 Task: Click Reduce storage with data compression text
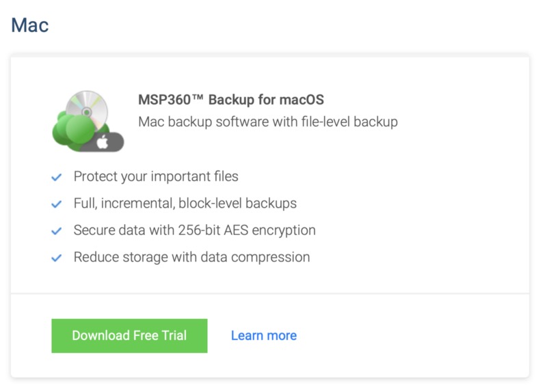tap(192, 257)
